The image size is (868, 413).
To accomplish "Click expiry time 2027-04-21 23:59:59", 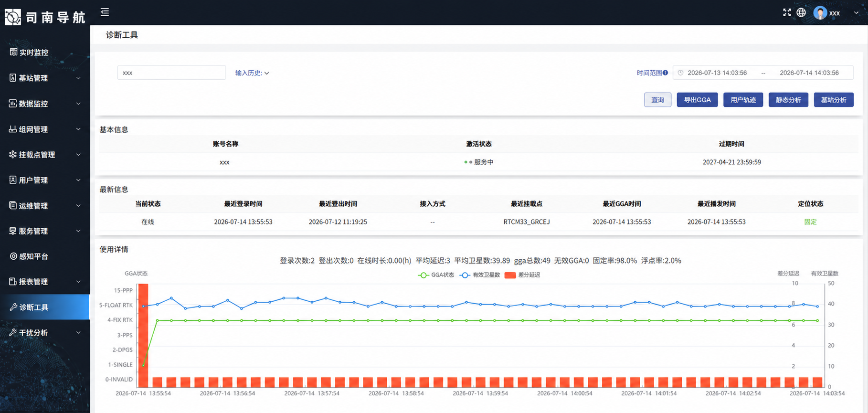I will 731,162.
